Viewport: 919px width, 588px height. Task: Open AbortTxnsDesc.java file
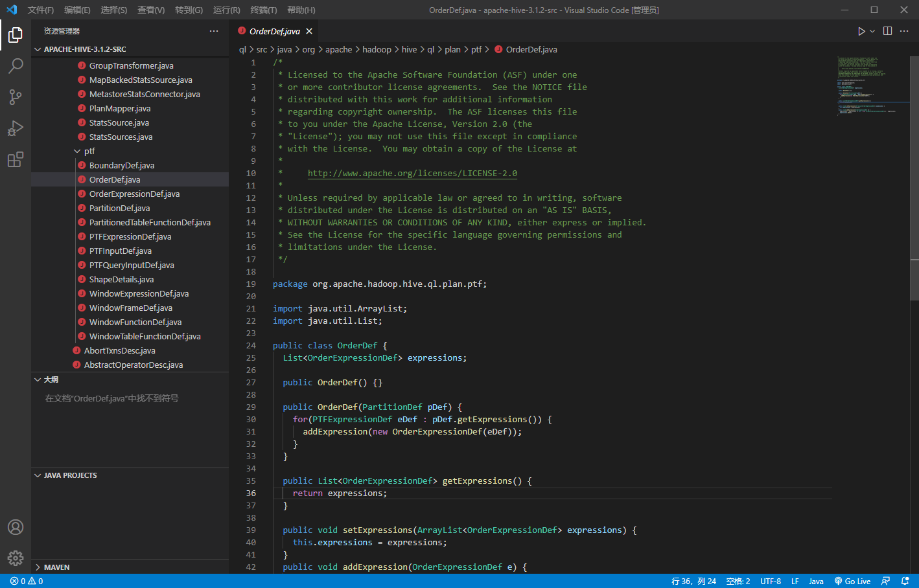[119, 350]
